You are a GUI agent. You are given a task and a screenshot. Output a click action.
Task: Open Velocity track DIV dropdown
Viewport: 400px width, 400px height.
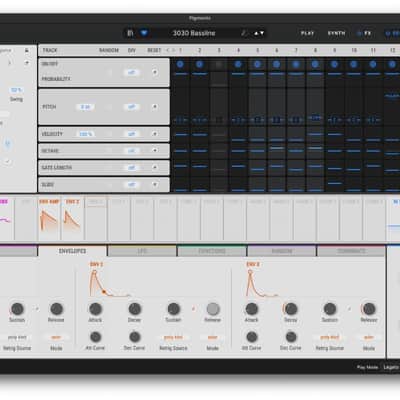click(132, 134)
